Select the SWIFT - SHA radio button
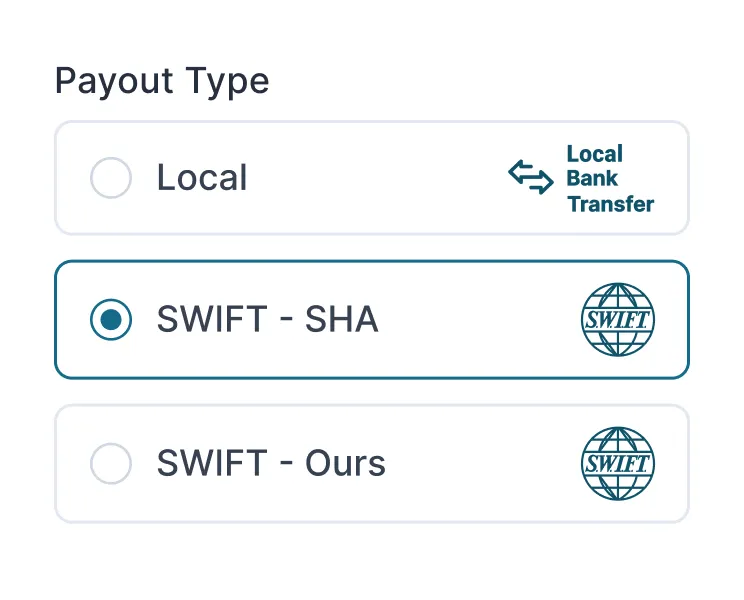Image resolution: width=744 pixels, height=600 pixels. [111, 320]
